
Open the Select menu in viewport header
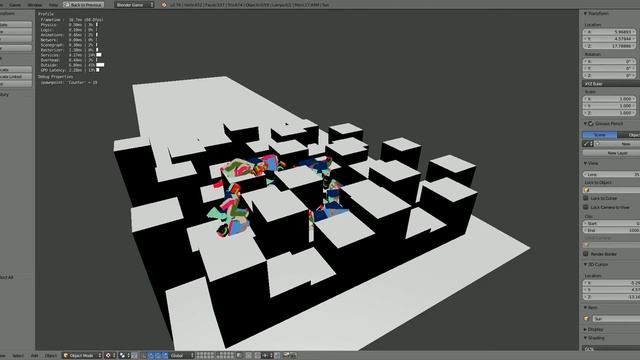(x=18, y=356)
